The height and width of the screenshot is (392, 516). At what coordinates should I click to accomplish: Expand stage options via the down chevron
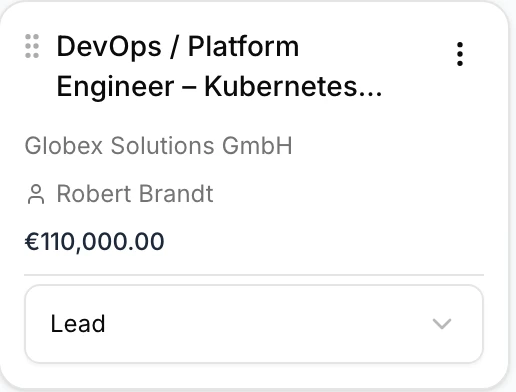(x=442, y=324)
